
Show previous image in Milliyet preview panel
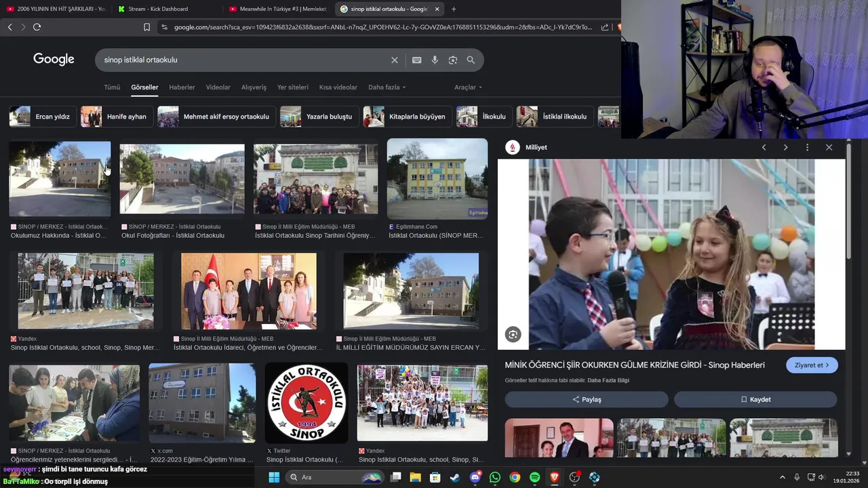[x=764, y=147]
